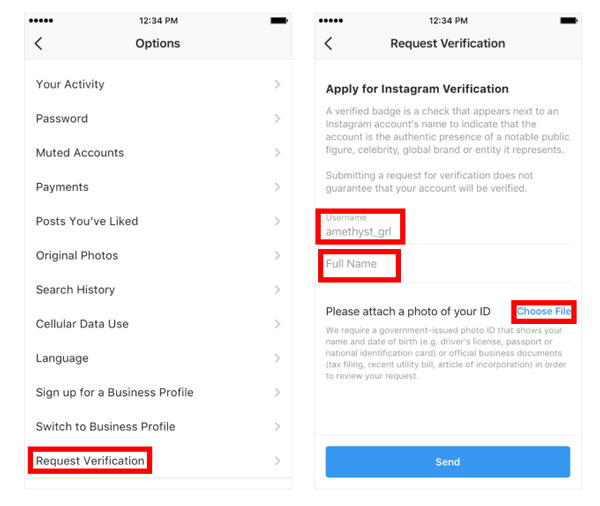The image size is (600, 506).
Task: Focus the Full Name input field
Action: click(x=448, y=264)
